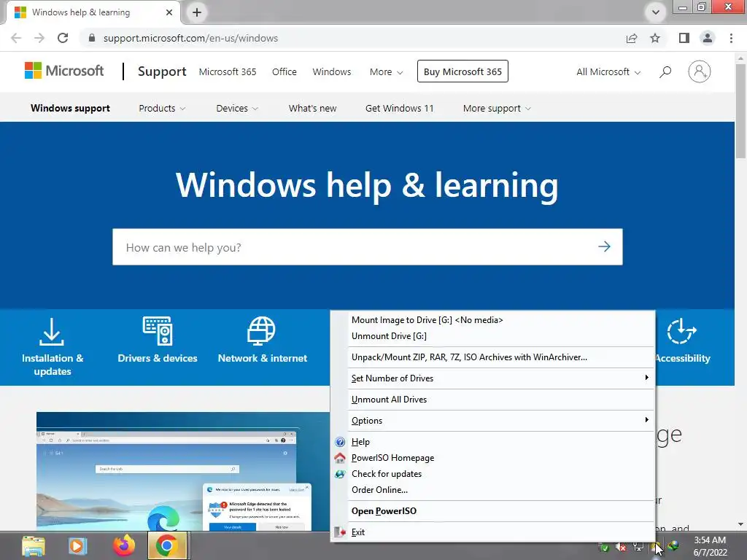Open Chrome's three-dot menu

731,38
